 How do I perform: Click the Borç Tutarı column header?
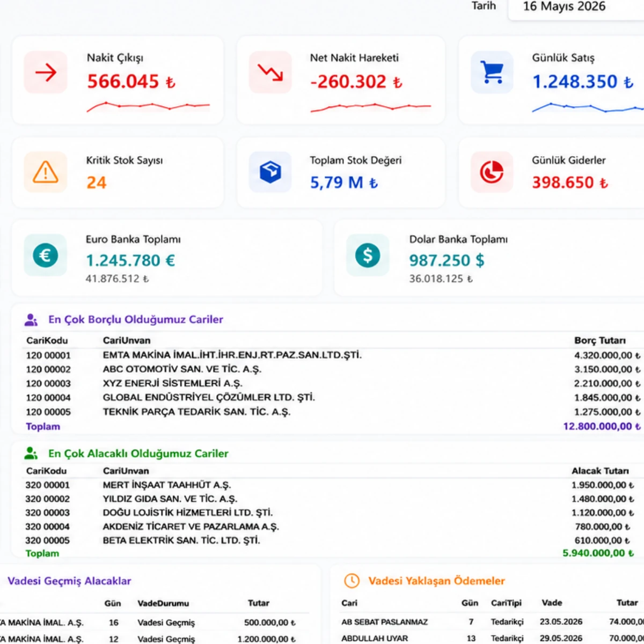[x=600, y=340]
